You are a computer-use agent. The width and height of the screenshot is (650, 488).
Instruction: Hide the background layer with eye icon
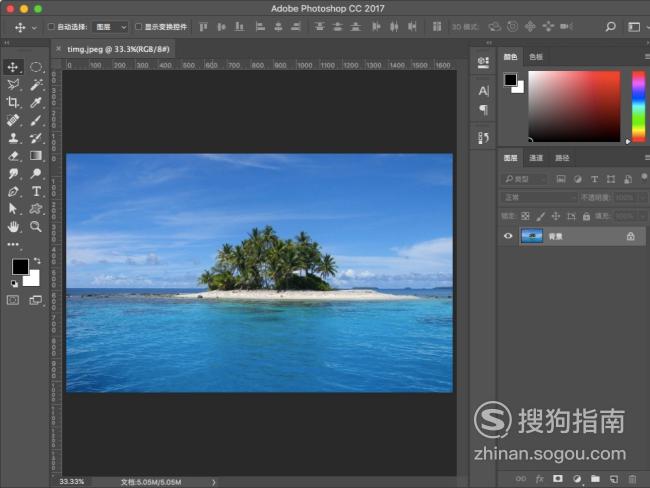[x=508, y=236]
